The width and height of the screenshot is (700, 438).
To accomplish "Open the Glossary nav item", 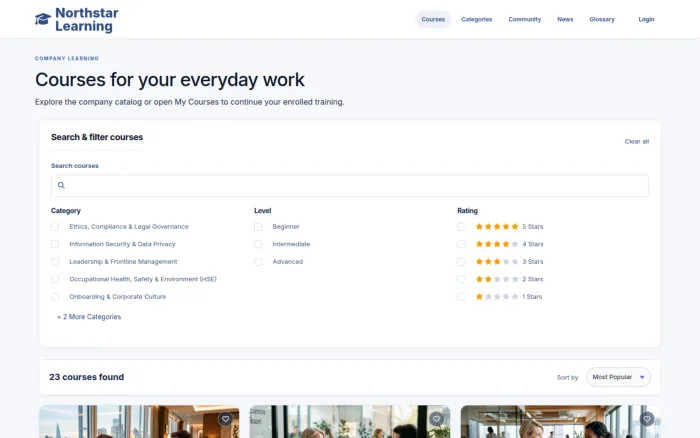I will click(602, 19).
